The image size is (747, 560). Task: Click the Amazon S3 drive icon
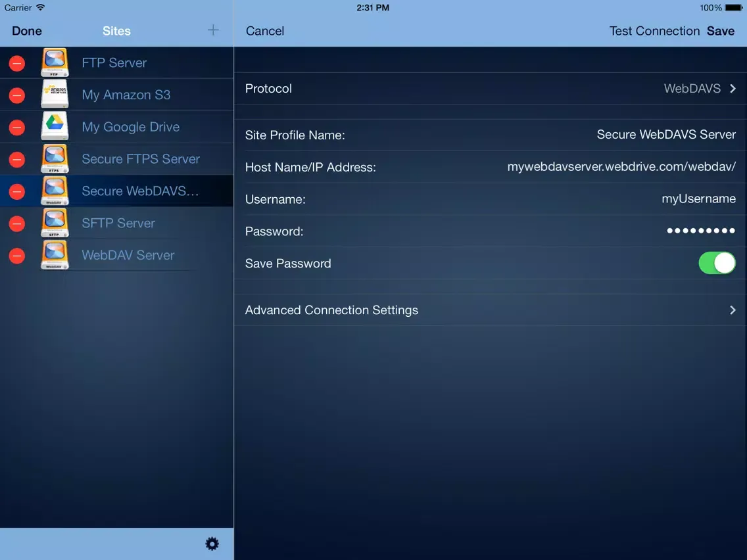(x=55, y=94)
